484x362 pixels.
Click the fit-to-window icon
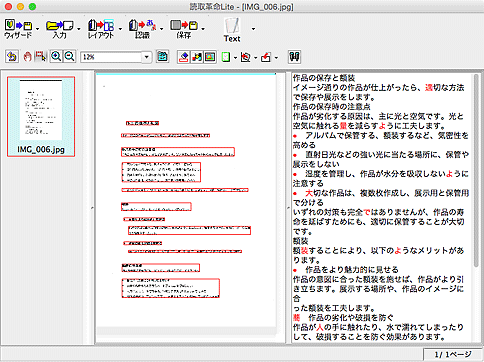163,57
